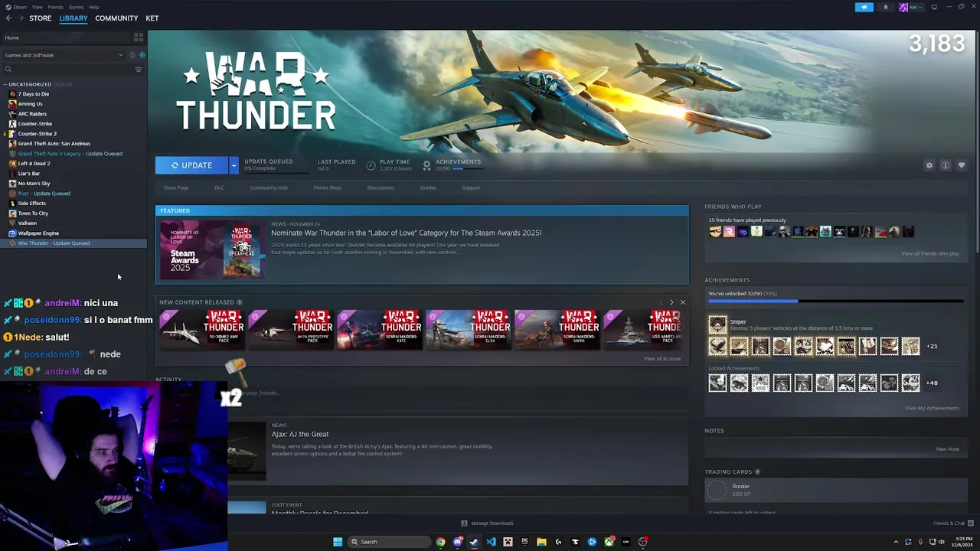Open War Thunder manage gear icon

pos(929,165)
